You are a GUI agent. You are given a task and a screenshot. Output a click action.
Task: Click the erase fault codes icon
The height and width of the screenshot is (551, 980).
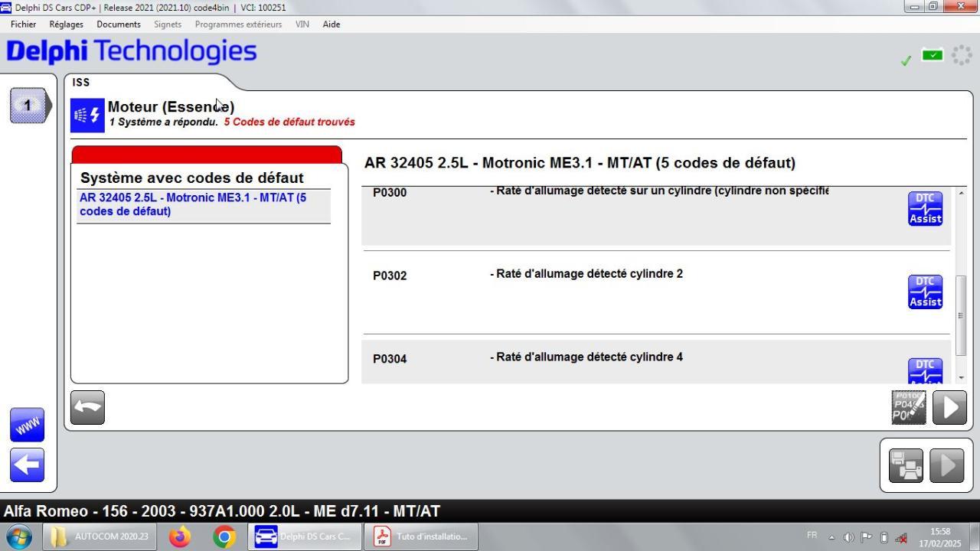pos(909,407)
